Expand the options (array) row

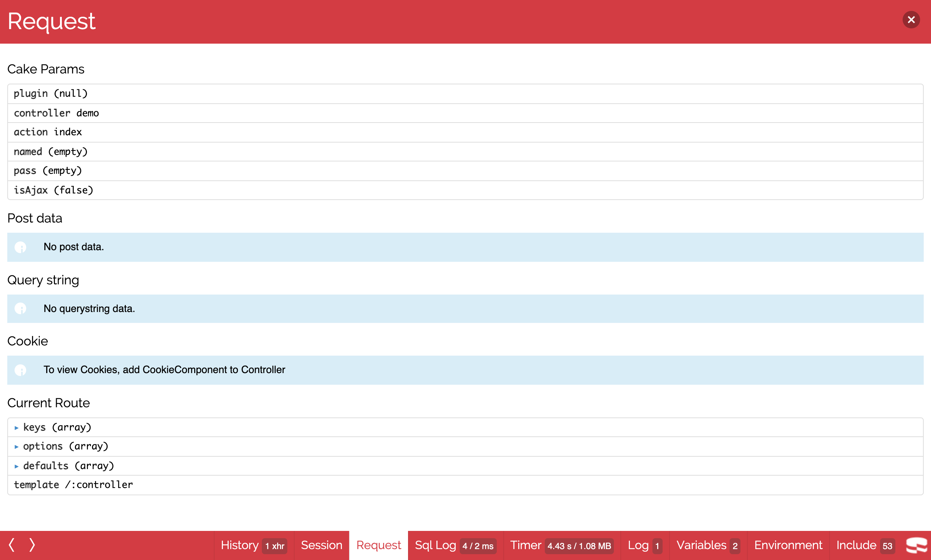[465, 447]
